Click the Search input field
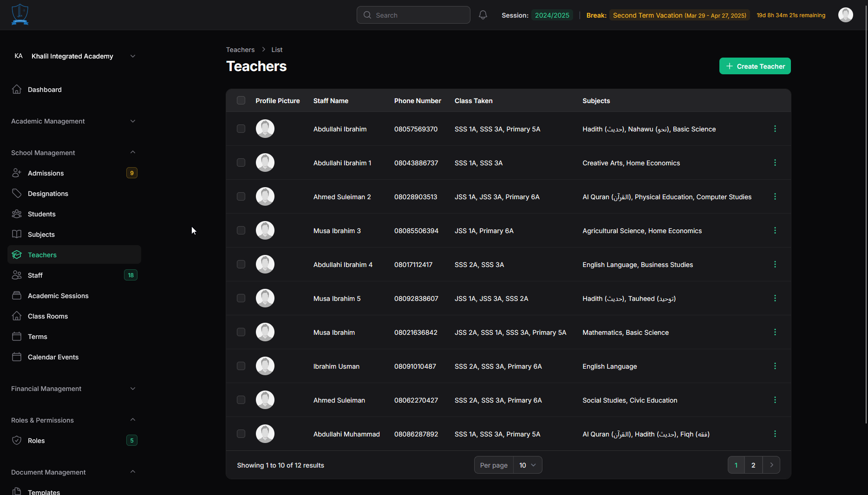The width and height of the screenshot is (868, 495). coord(413,15)
